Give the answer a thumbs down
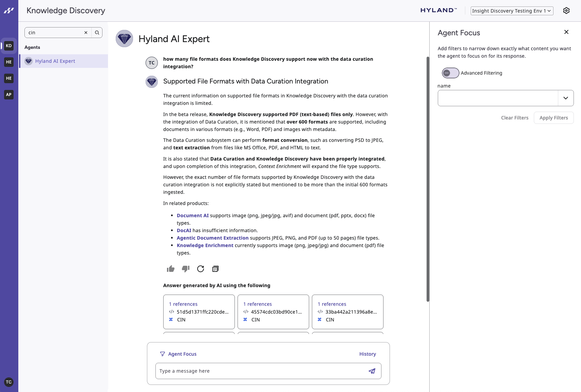The image size is (581, 392). click(x=186, y=269)
